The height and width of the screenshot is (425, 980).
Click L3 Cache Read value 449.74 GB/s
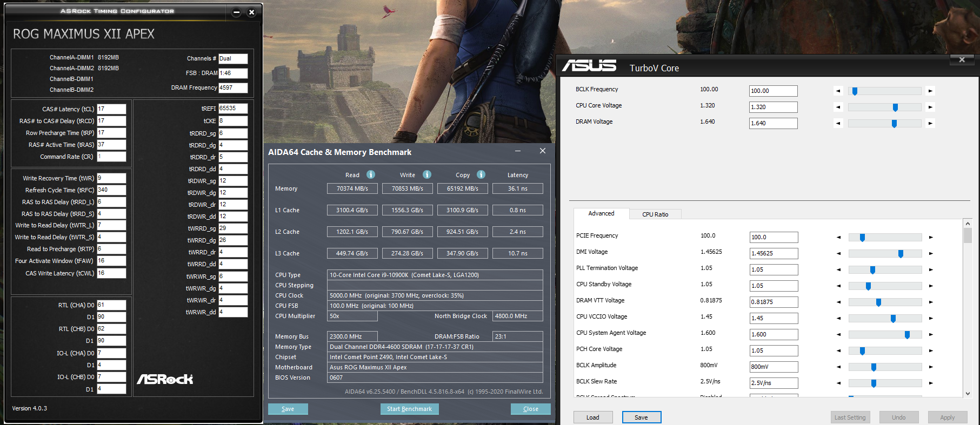tap(352, 253)
